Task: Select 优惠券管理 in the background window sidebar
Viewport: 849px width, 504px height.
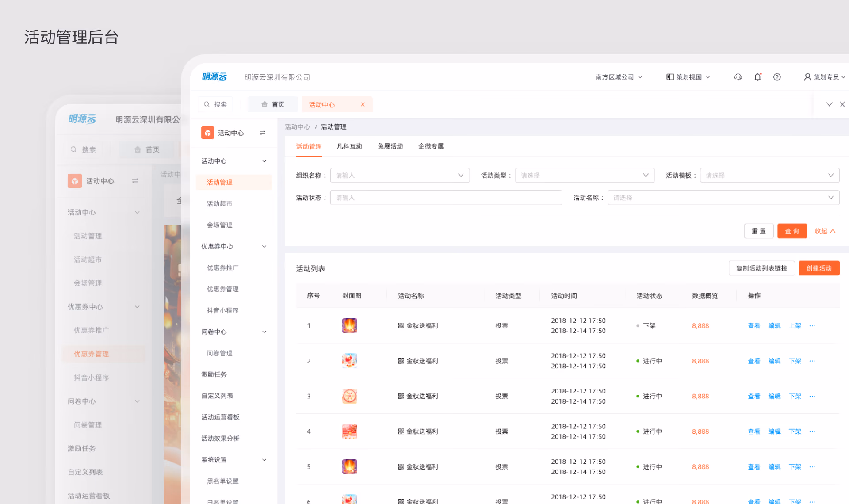Action: (103, 354)
